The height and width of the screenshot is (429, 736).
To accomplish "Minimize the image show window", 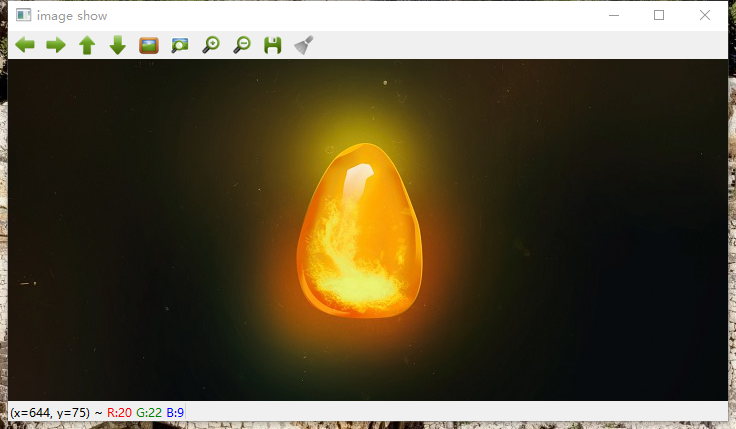I will pyautogui.click(x=613, y=15).
